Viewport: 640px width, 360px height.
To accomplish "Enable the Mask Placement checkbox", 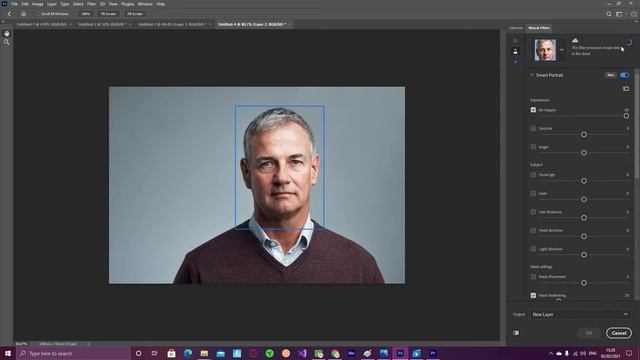I will point(533,277).
